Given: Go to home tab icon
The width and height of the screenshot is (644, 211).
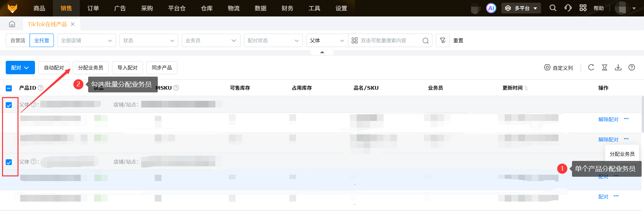Looking at the screenshot, I should tap(12, 24).
